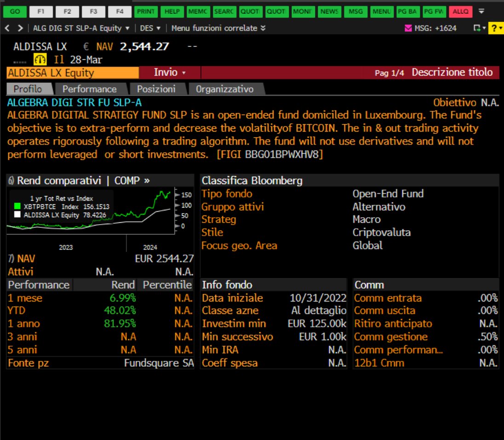Image resolution: width=504 pixels, height=440 pixels.
Task: Expand Menu funzioni correlate
Action: 218,28
